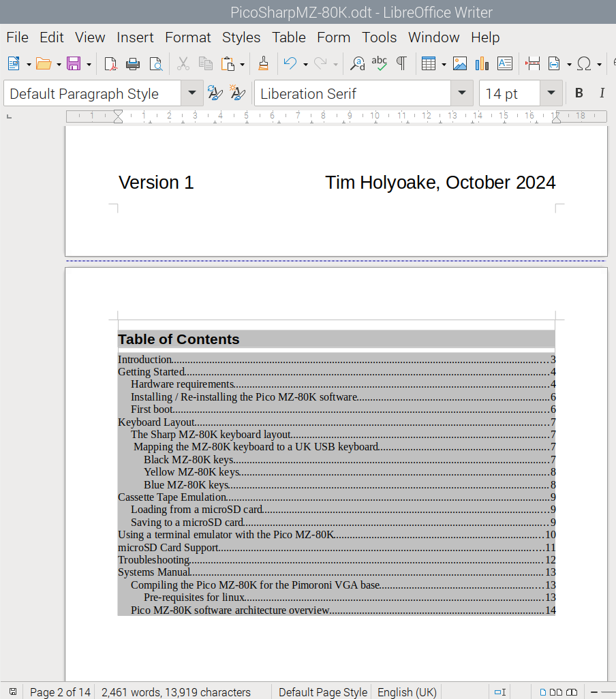This screenshot has width=616, height=699.
Task: Click Insert Field icon
Action: click(554, 64)
